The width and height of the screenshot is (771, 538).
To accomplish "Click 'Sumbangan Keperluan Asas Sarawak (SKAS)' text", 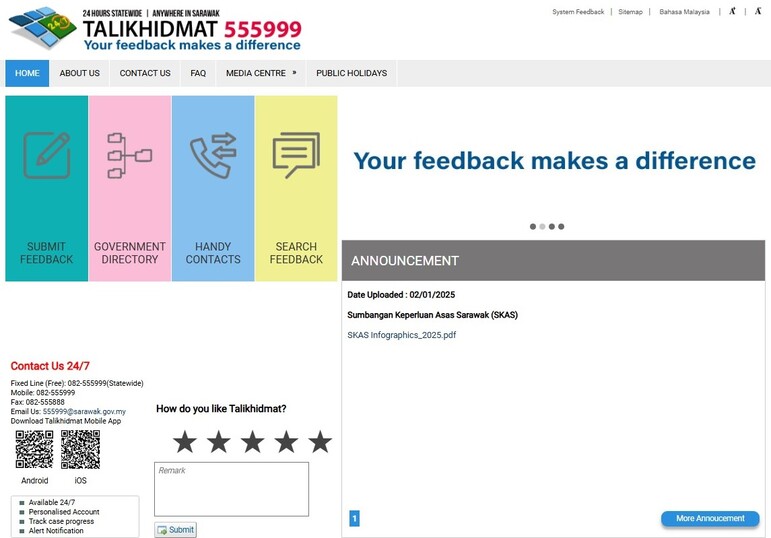I will (x=432, y=315).
